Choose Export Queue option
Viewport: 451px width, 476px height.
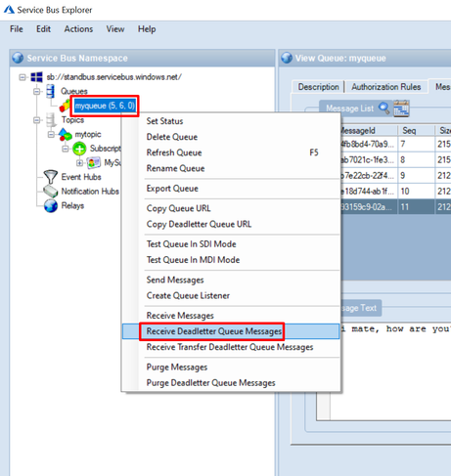click(231, 189)
